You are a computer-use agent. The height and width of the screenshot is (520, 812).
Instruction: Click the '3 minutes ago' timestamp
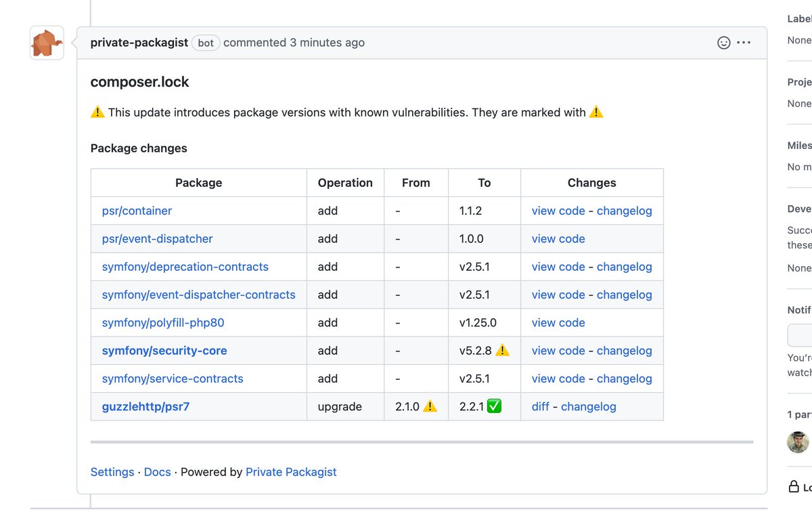coord(328,43)
